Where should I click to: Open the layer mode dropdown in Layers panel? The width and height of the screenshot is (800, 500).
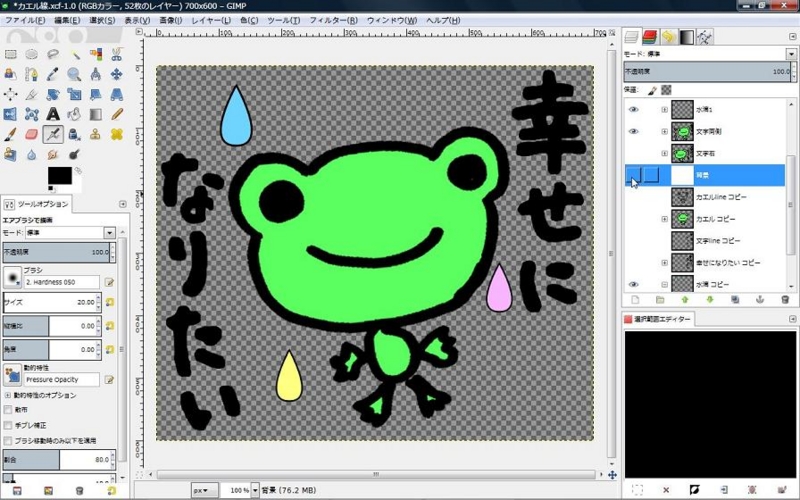791,54
